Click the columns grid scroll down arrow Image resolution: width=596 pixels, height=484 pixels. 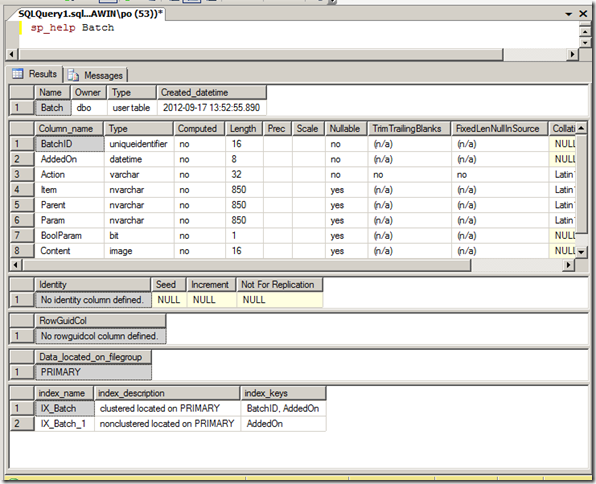[581, 252]
